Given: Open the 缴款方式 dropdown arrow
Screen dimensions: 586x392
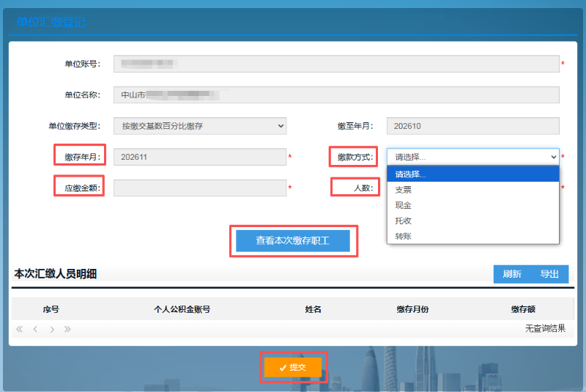Looking at the screenshot, I should pyautogui.click(x=554, y=157).
